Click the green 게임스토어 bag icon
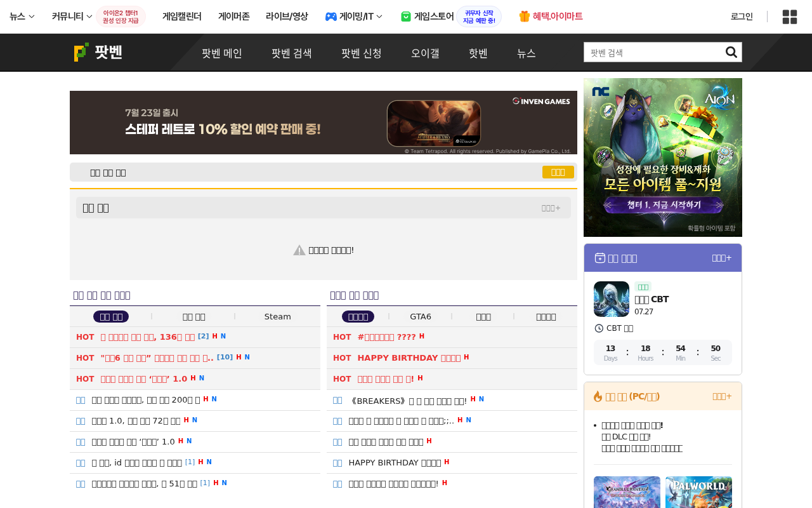The height and width of the screenshot is (508, 812). click(x=406, y=17)
